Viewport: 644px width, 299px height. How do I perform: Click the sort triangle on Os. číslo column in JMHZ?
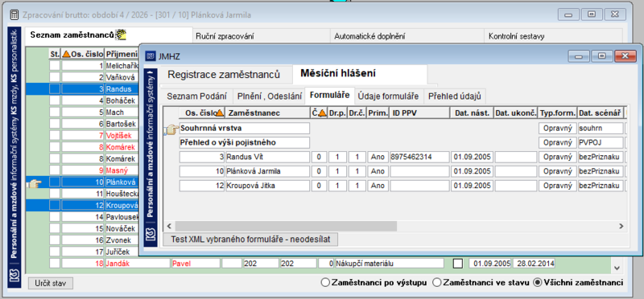(x=220, y=113)
